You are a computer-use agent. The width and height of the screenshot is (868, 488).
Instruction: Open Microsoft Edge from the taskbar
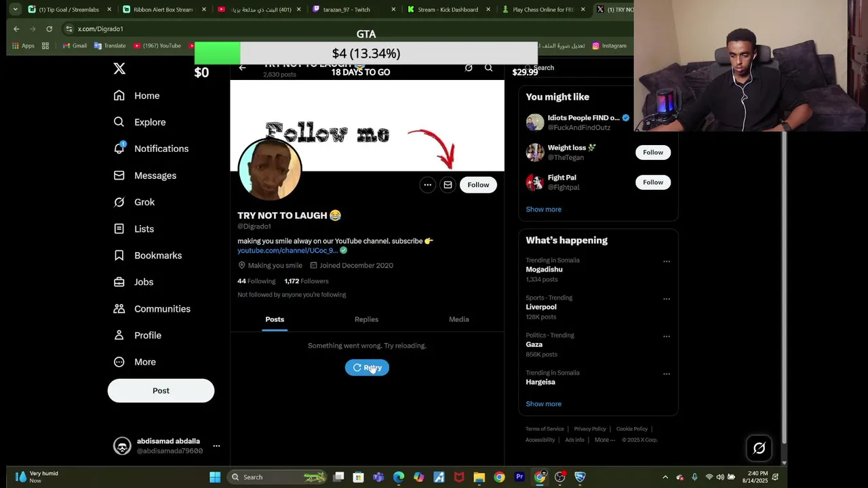(399, 477)
